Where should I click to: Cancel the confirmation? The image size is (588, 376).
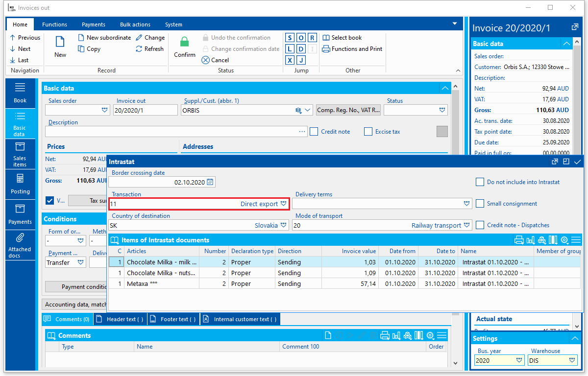215,60
